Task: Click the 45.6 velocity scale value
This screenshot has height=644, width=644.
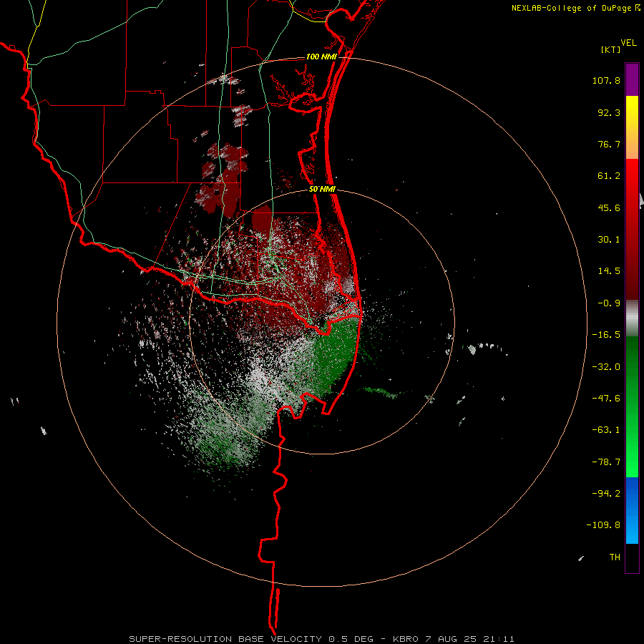Action: click(609, 208)
